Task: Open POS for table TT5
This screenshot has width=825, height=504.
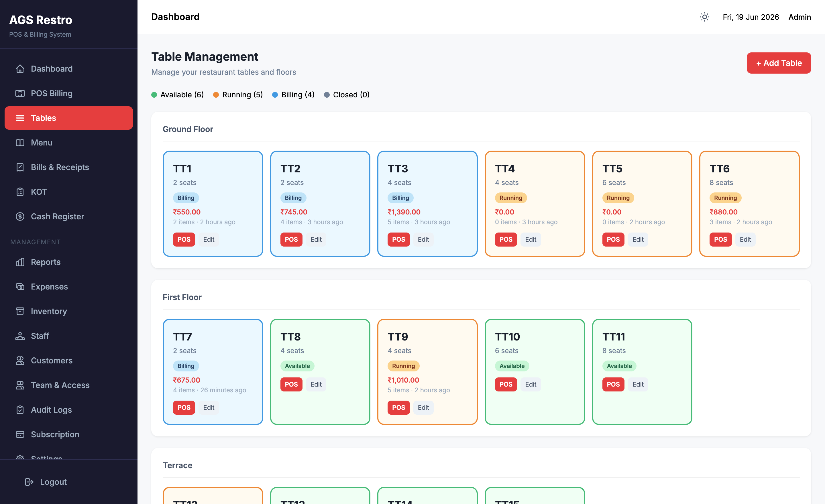Action: click(x=613, y=240)
